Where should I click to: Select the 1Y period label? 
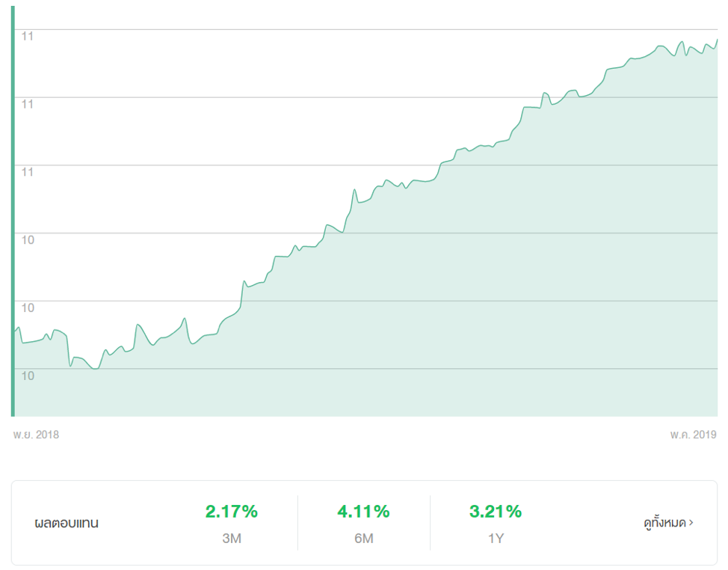pyautogui.click(x=496, y=538)
